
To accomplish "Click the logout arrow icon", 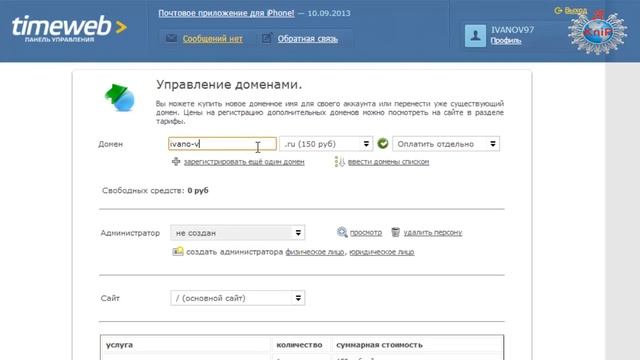I will (x=558, y=10).
